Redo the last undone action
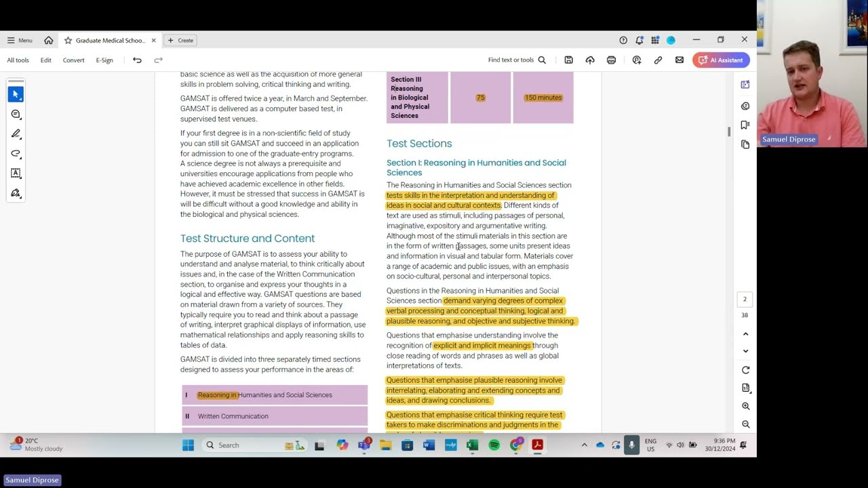 (158, 60)
